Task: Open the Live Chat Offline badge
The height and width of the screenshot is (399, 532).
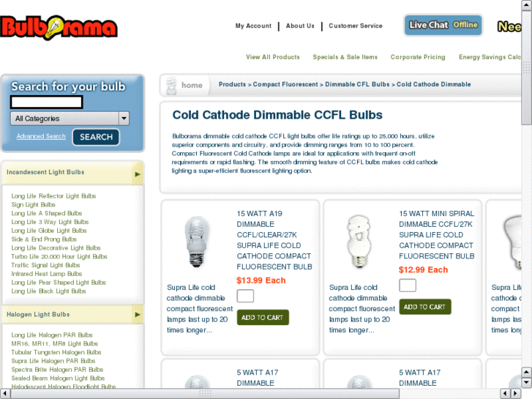Action: (443, 25)
